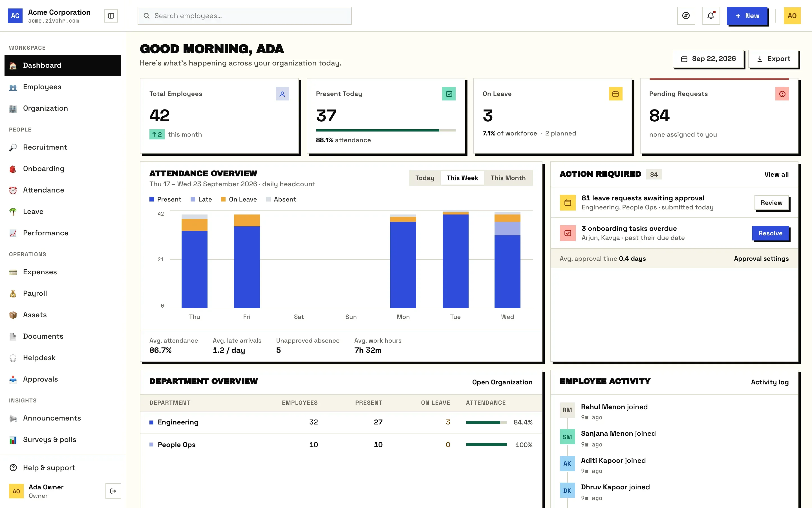This screenshot has height=508, width=812.
Task: Click the Present Today check icon
Action: [449, 94]
